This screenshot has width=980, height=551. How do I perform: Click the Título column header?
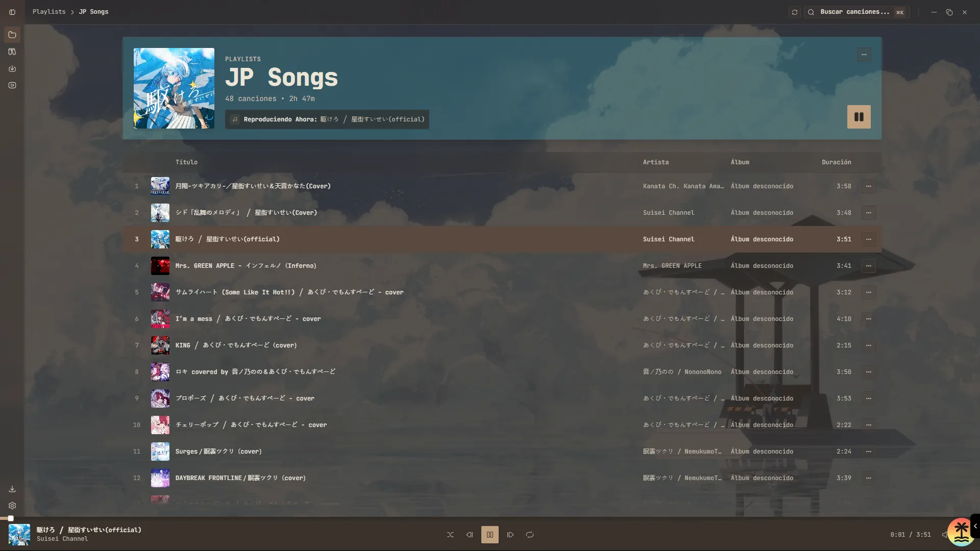(186, 162)
